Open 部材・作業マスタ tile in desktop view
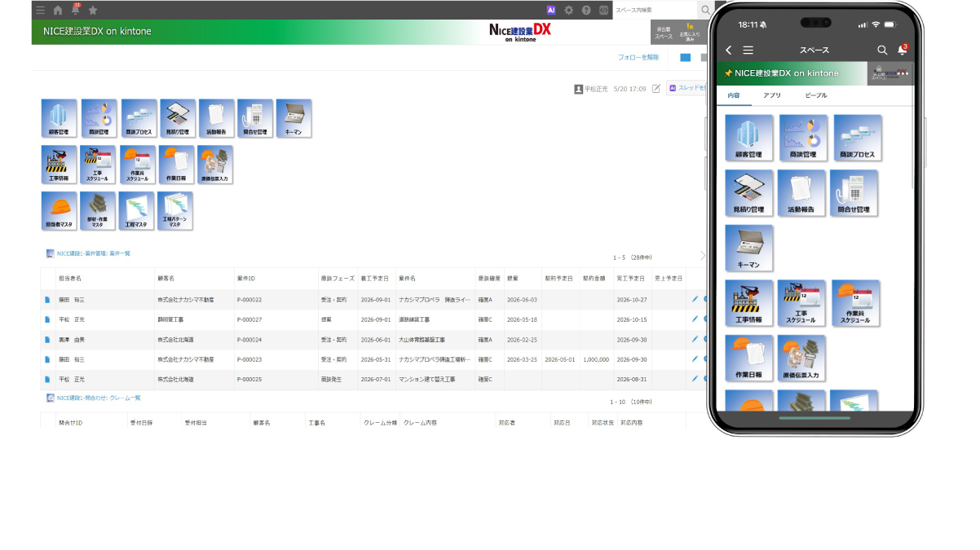Viewport: 980px width, 550px height. [98, 211]
